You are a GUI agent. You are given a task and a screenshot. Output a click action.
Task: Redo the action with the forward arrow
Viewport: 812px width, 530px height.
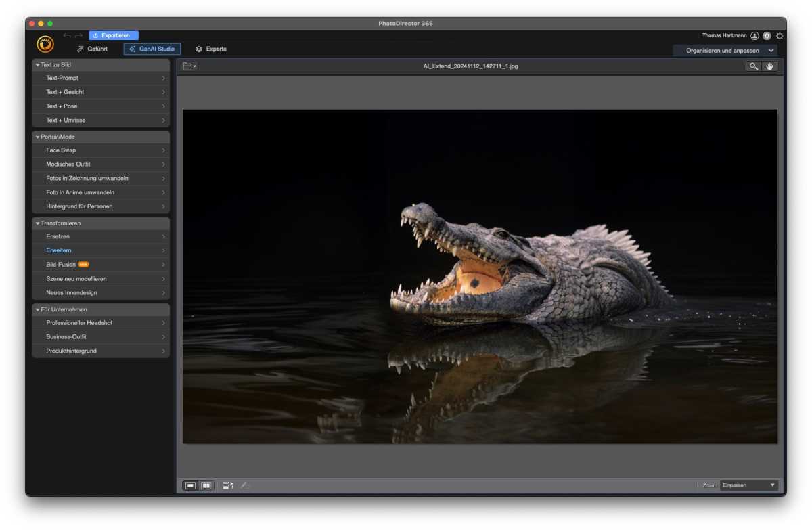(x=79, y=35)
